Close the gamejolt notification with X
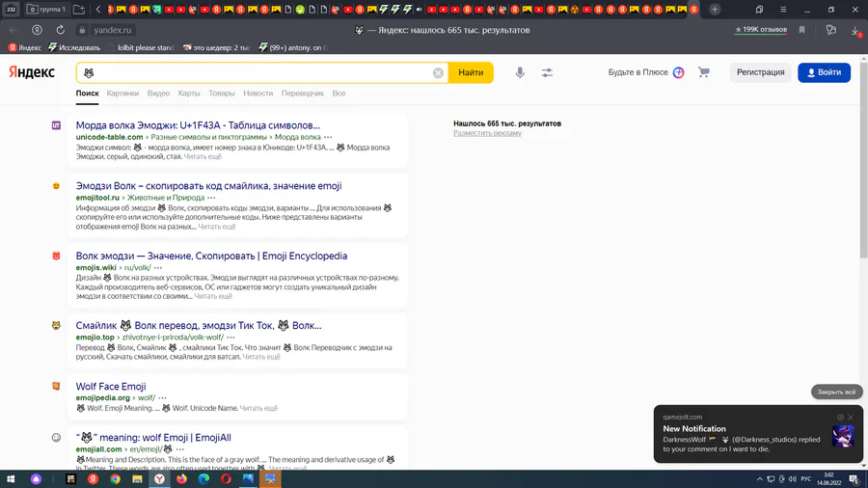The image size is (868, 488). coord(851,418)
